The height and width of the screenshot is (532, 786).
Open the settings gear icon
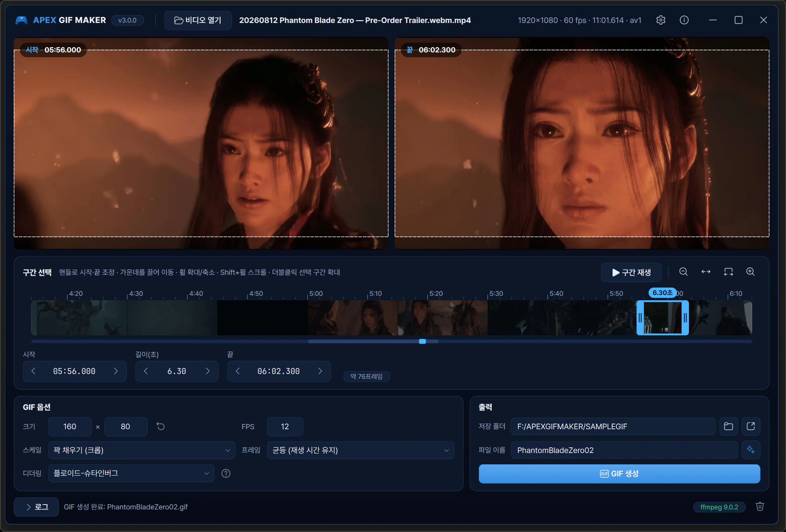661,20
